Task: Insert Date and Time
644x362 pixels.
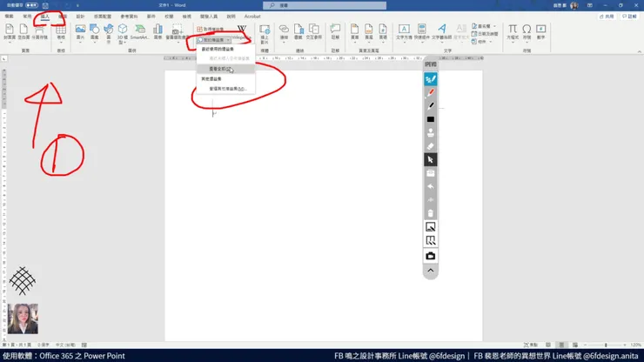Action: point(485,34)
